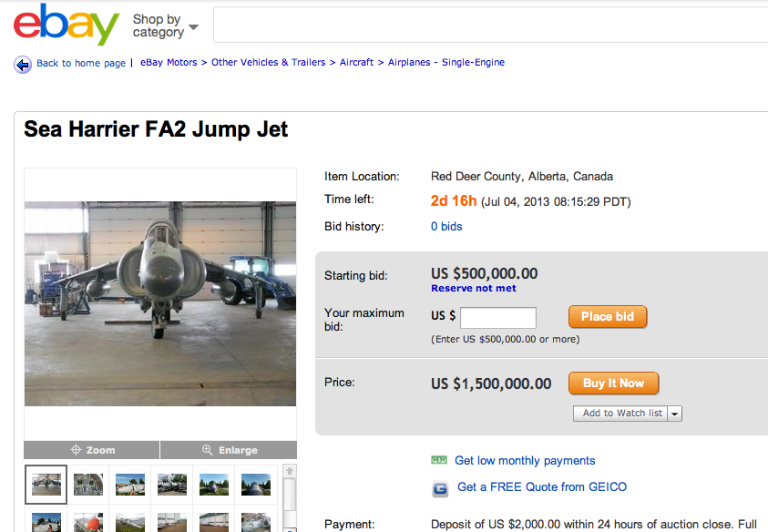Open the Shop by category dropdown
Screen dimensions: 768x532
[165, 26]
